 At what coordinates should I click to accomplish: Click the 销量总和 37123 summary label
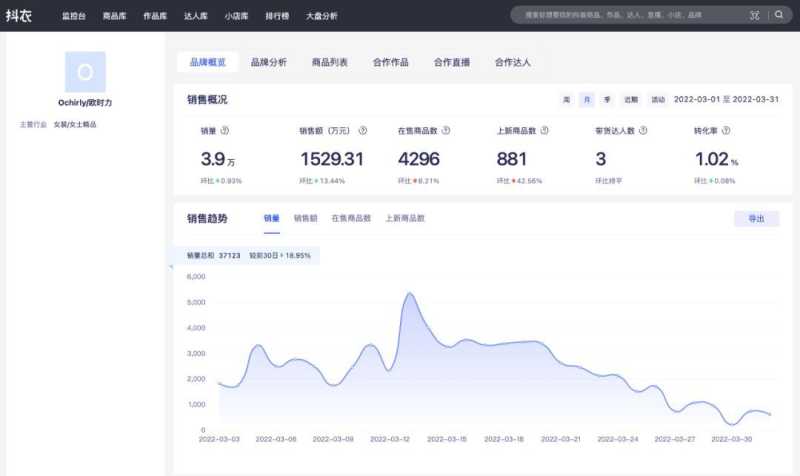pyautogui.click(x=213, y=255)
